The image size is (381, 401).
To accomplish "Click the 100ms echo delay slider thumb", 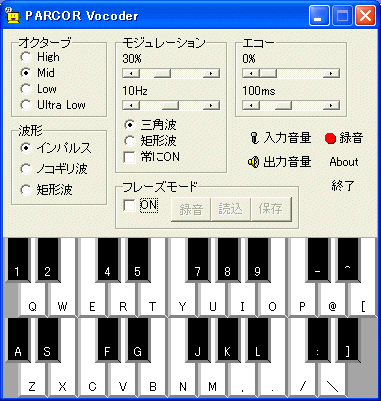I will point(283,106).
